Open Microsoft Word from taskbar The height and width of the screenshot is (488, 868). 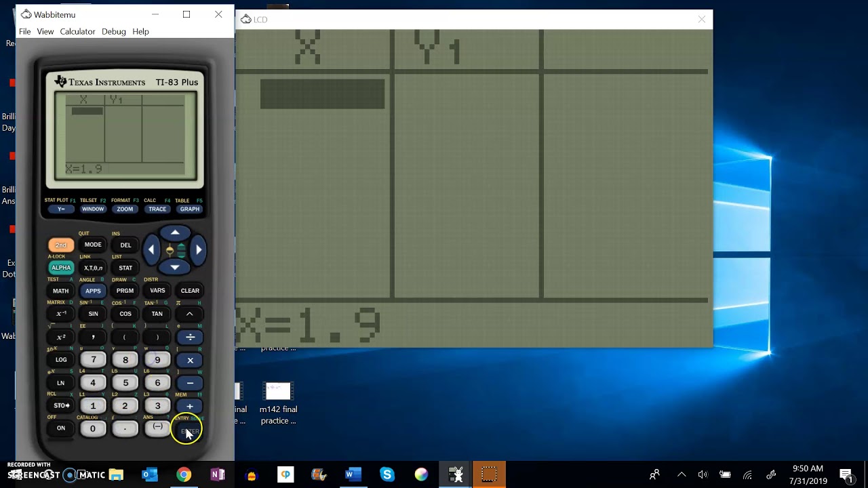tap(353, 474)
